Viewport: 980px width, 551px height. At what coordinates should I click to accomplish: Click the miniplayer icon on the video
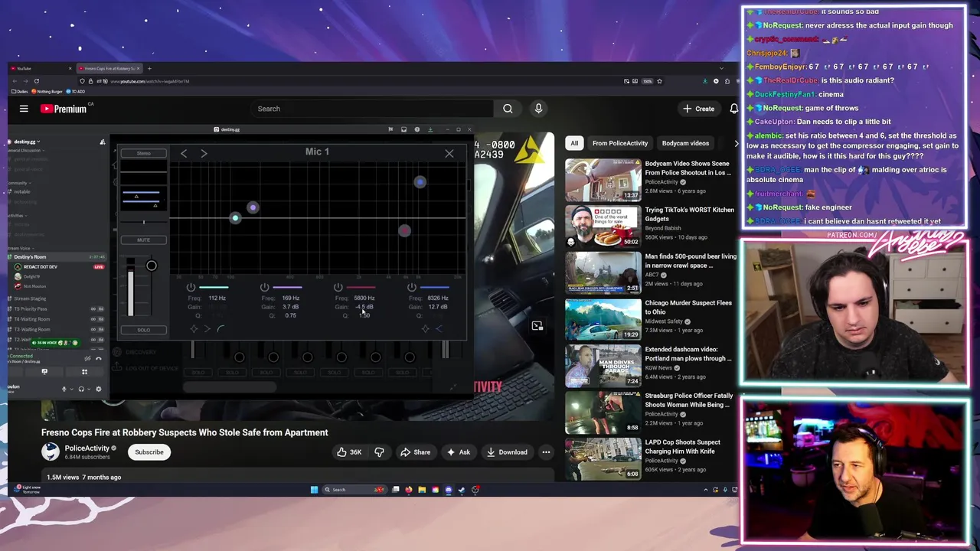537,326
